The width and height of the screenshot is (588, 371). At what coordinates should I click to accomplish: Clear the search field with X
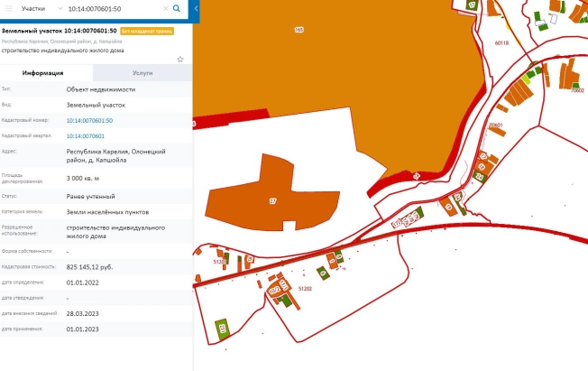point(164,8)
